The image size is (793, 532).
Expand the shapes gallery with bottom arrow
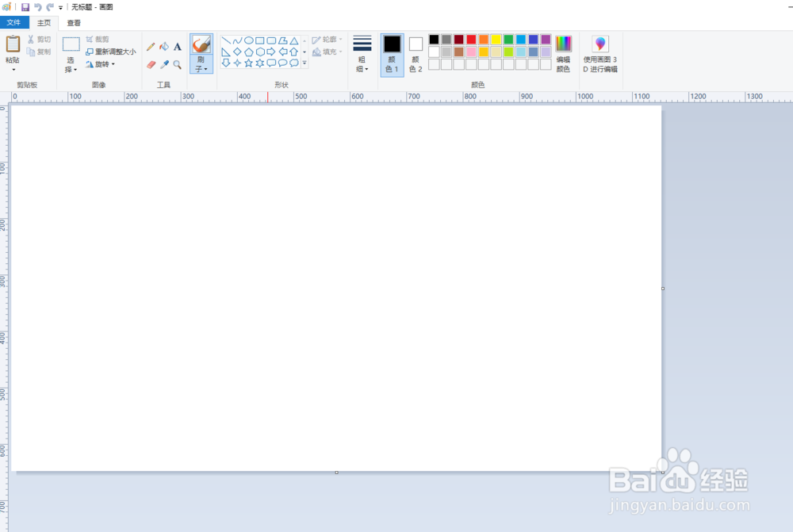[x=305, y=63]
